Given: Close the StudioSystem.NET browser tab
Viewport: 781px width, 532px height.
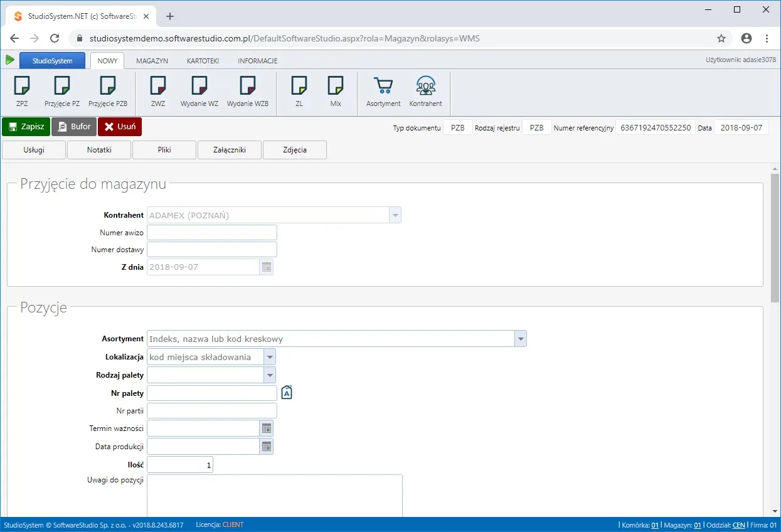Looking at the screenshot, I should [x=146, y=16].
